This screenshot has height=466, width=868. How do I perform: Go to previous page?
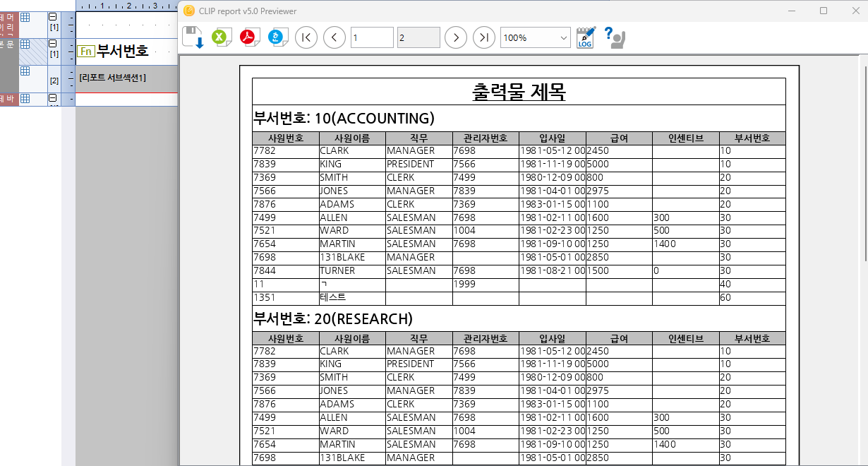(334, 37)
